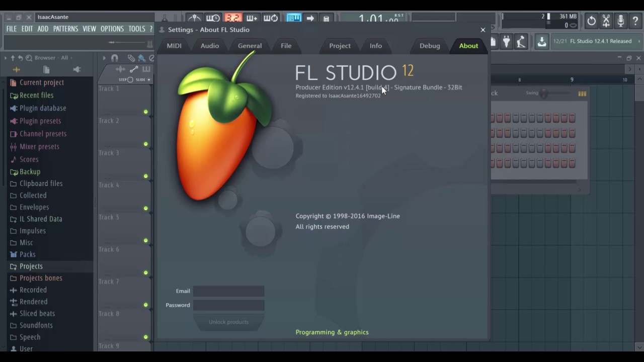Toggle typing keyboard to piano icon
Viewport: 644px width, 362px height.
pos(294,19)
